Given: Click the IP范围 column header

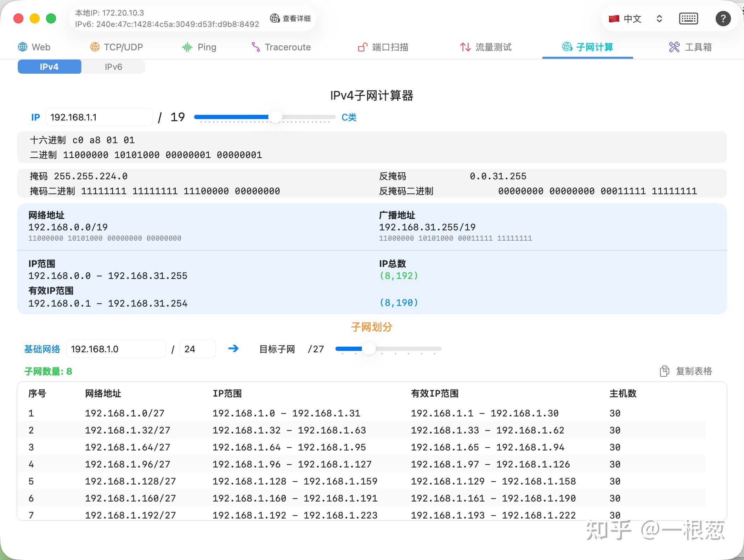Looking at the screenshot, I should pyautogui.click(x=227, y=393).
